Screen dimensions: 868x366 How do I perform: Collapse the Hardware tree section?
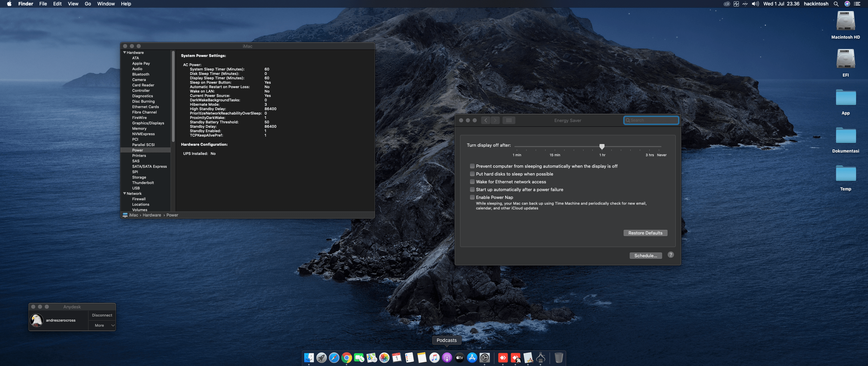pyautogui.click(x=124, y=53)
